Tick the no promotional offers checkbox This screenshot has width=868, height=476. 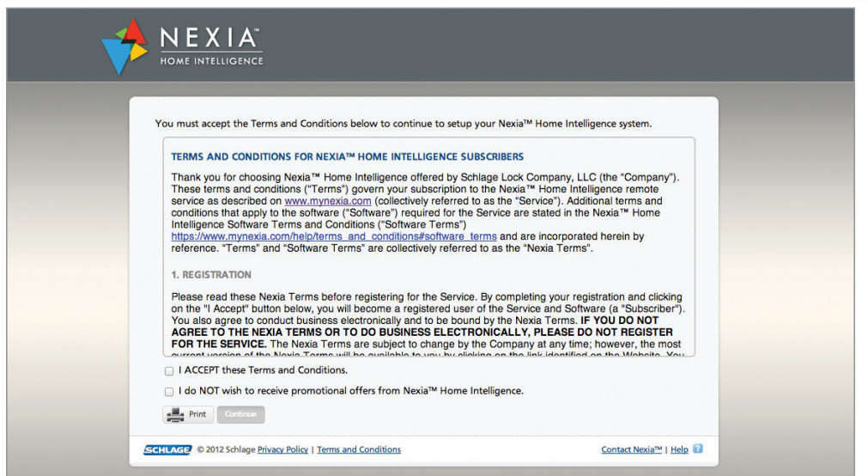coord(169,392)
